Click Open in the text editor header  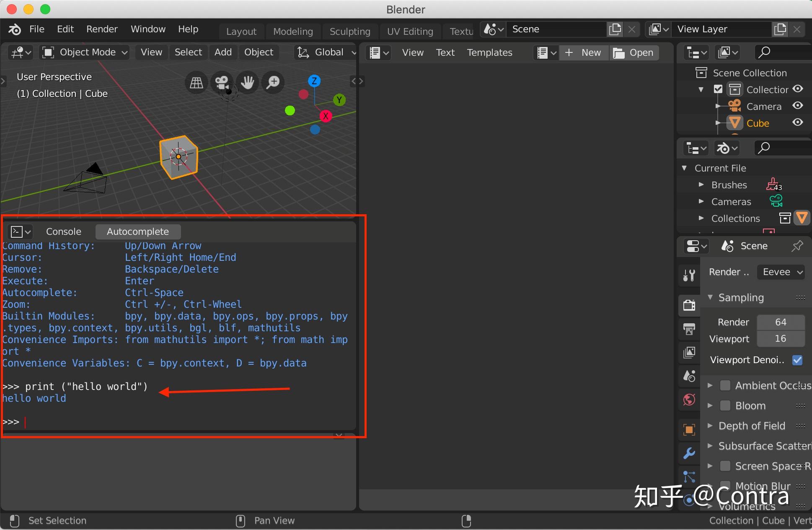(634, 52)
